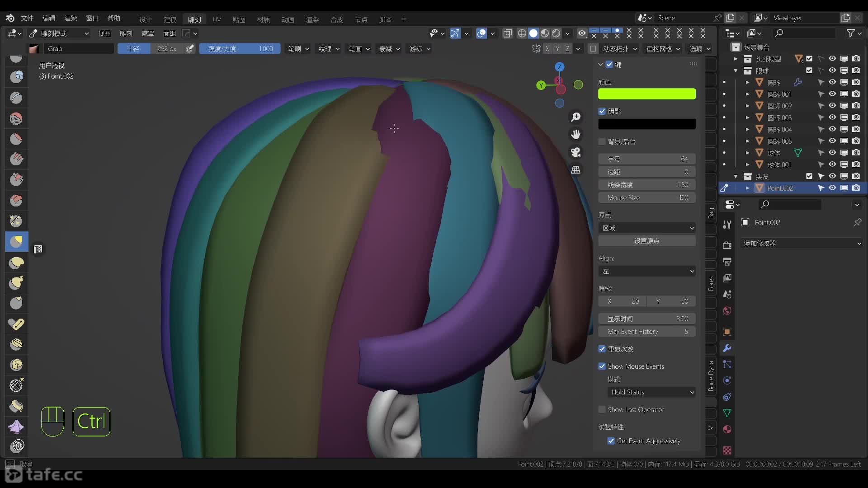Click the 半径 radius slider

pyautogui.click(x=151, y=49)
